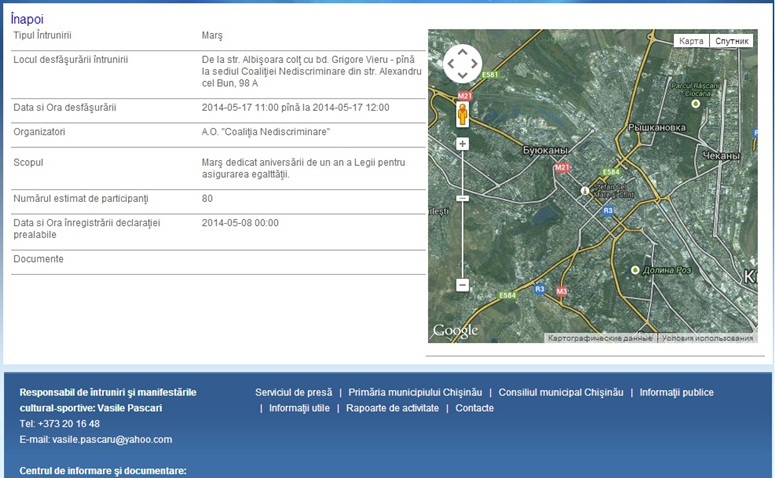Click E581 road badge on map

pos(490,75)
